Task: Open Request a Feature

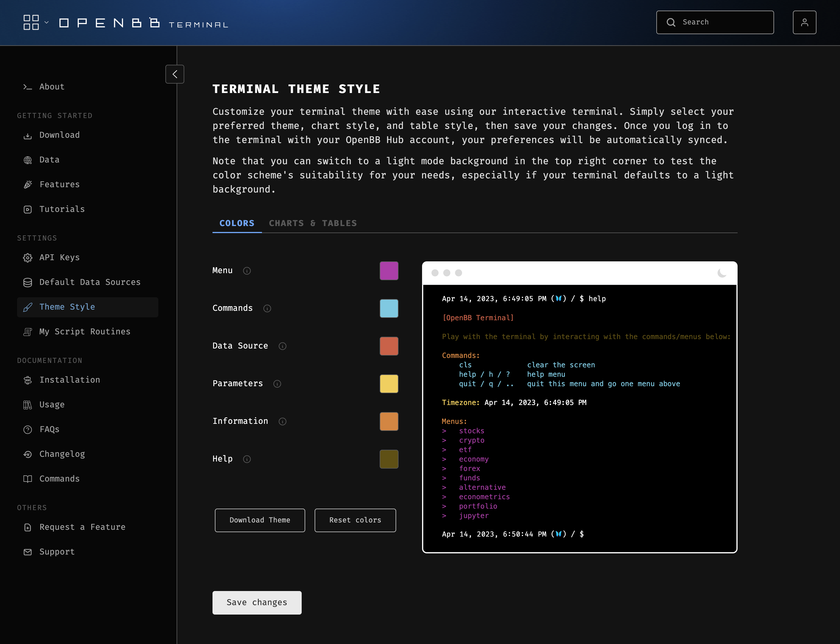Action: [x=87, y=527]
